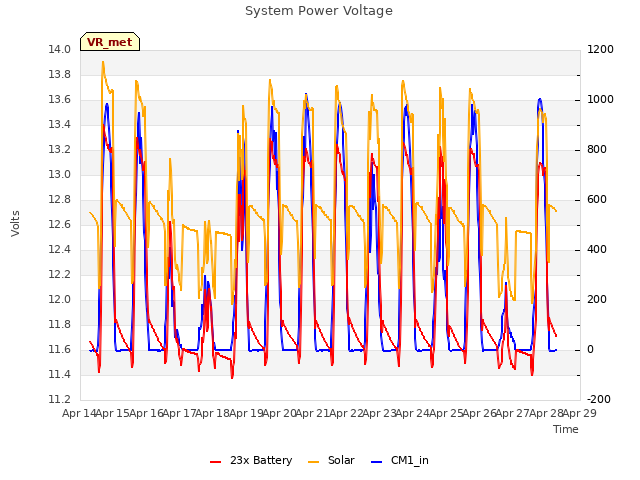The width and height of the screenshot is (640, 480).
Task: Click the 13.4 left axis tick label
Action: [x=60, y=124]
